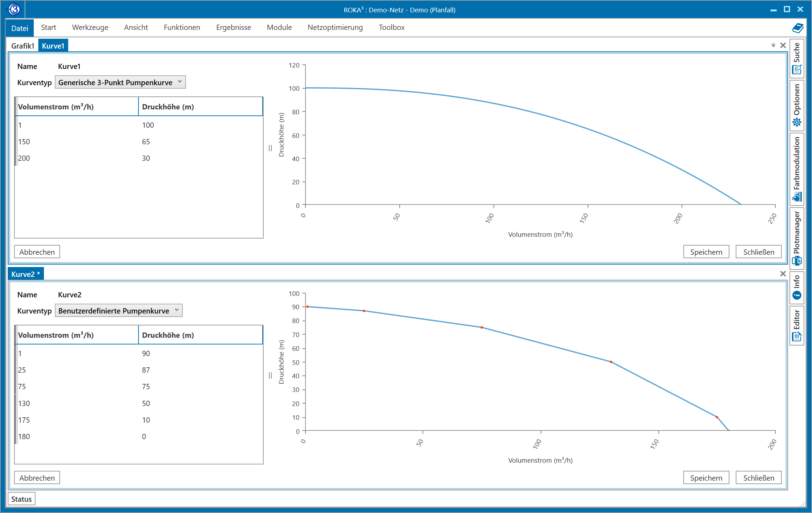This screenshot has width=812, height=513.
Task: Close the Kurve2 panel with X
Action: click(783, 274)
